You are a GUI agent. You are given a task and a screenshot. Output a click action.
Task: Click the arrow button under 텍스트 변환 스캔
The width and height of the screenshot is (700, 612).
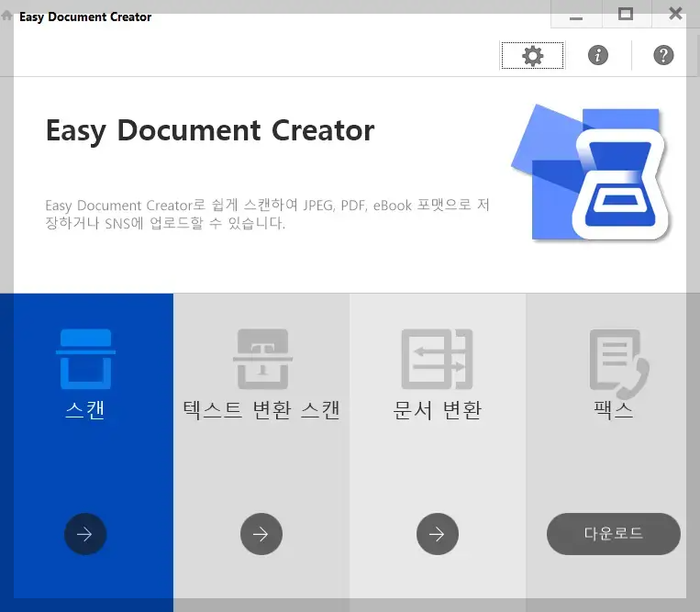point(261,534)
